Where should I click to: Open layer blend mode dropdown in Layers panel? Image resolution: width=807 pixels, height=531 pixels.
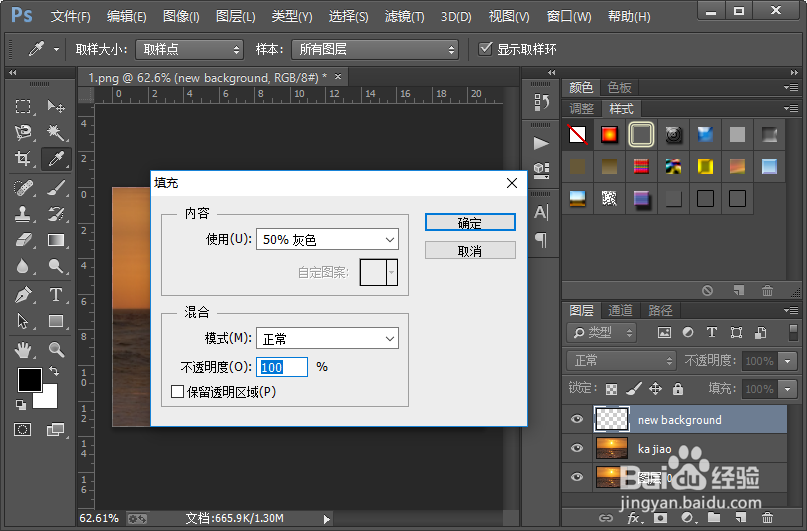621,361
